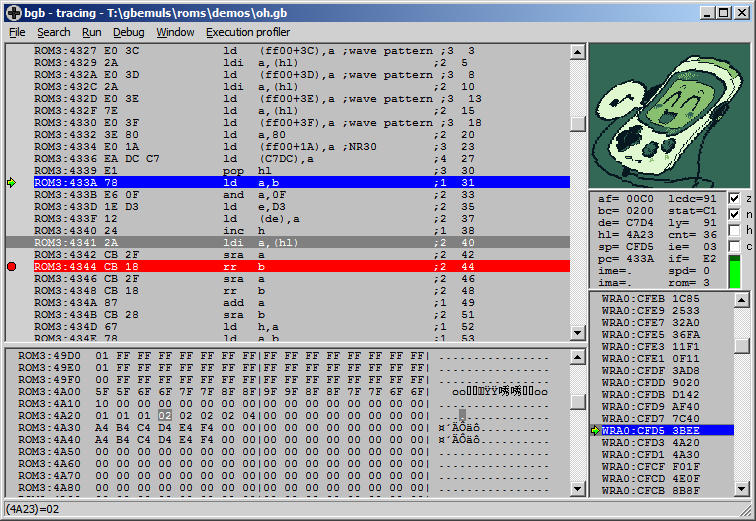Open the Run menu
Image resolution: width=756 pixels, height=521 pixels.
tap(92, 32)
